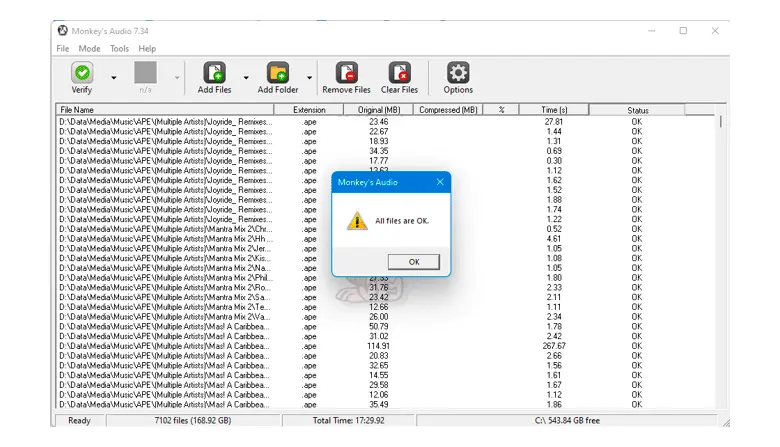Select the row ending 'Mantra Mix 2\Va...'

click(x=386, y=316)
